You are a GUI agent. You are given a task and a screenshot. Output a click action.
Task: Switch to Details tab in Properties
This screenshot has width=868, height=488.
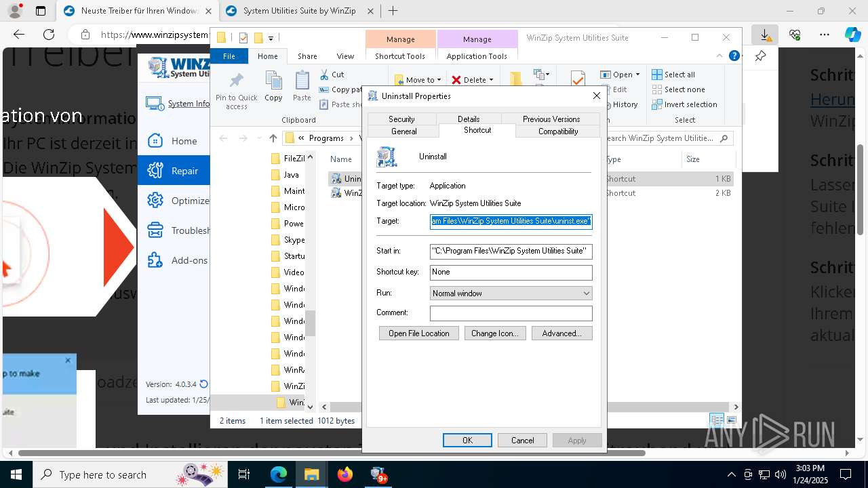(x=469, y=119)
